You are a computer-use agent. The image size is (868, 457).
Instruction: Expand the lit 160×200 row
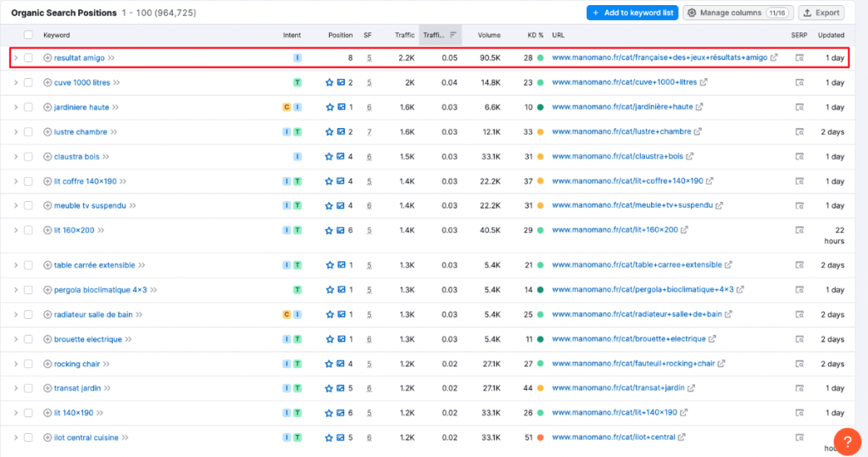15,230
